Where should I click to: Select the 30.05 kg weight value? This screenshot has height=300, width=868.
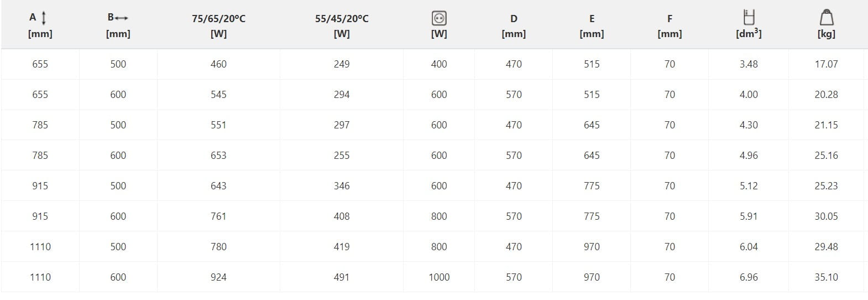point(826,216)
